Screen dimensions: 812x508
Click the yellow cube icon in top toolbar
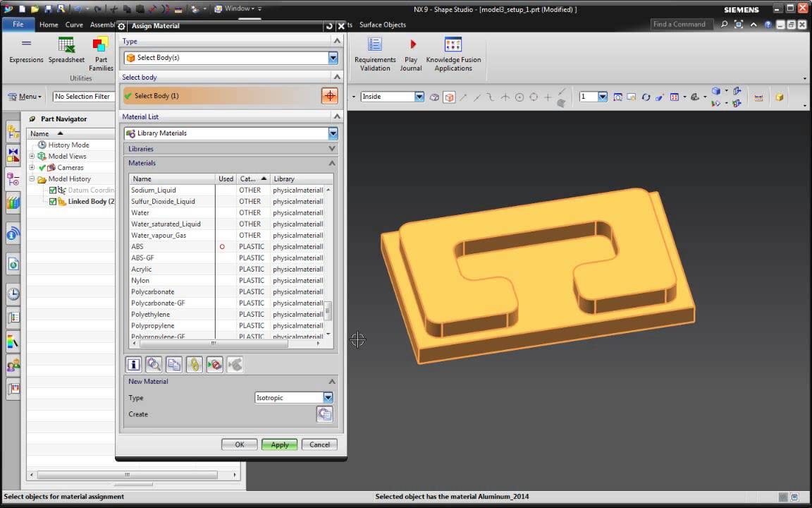779,97
